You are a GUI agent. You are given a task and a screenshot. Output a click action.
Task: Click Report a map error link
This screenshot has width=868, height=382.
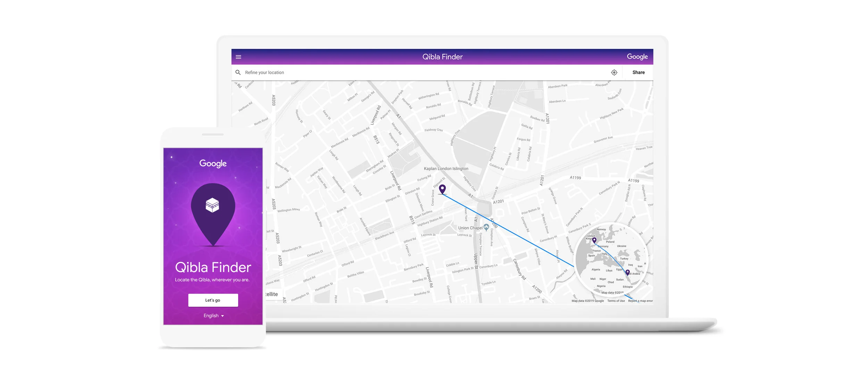click(x=640, y=301)
